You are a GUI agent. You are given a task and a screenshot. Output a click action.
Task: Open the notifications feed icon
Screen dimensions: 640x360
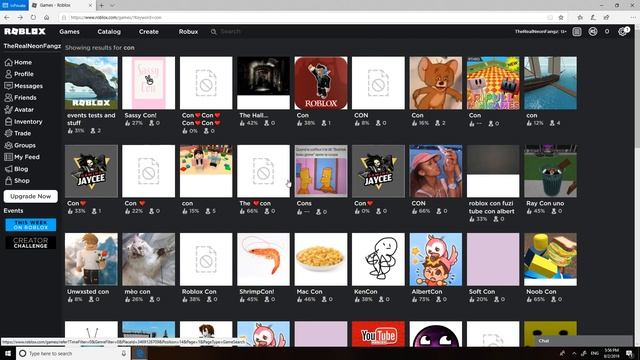point(577,31)
